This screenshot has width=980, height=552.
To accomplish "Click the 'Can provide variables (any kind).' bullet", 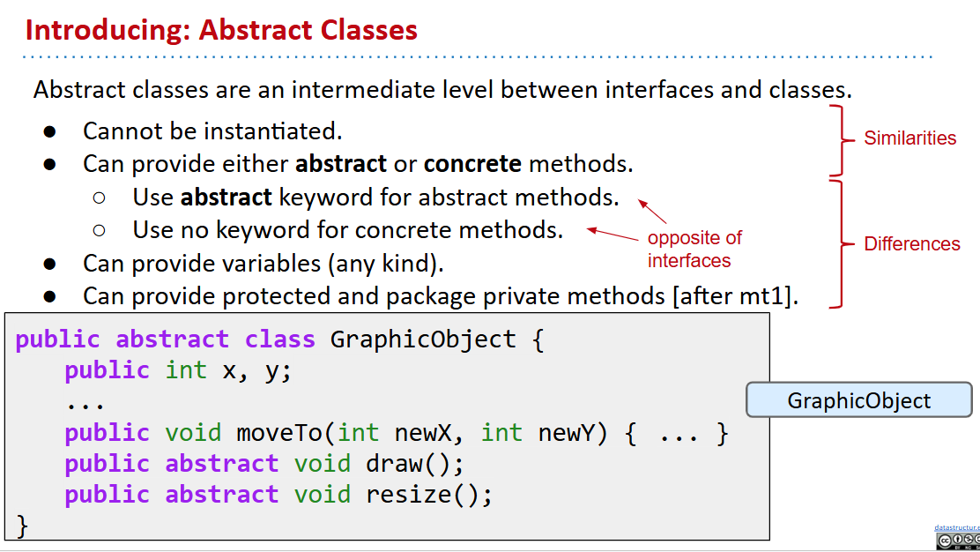I will tap(263, 263).
